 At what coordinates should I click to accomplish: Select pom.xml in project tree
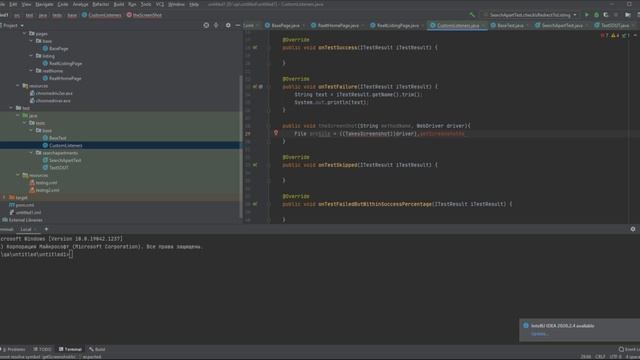tap(24, 205)
